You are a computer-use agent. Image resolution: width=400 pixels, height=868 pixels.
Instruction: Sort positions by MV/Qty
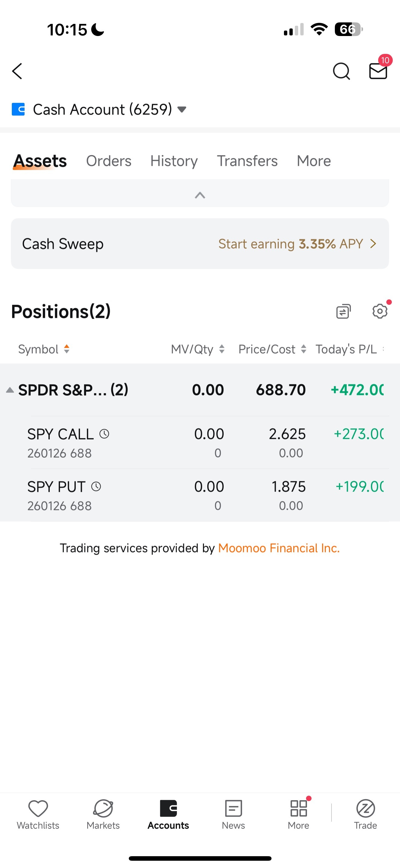(198, 349)
